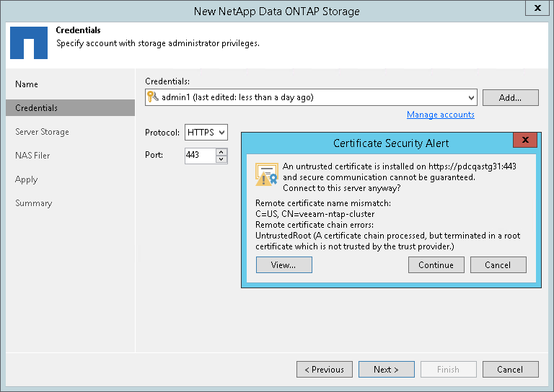This screenshot has height=392, width=554.
Task: Close the New NetApp Data ONTAP Storage window
Action: click(x=537, y=9)
